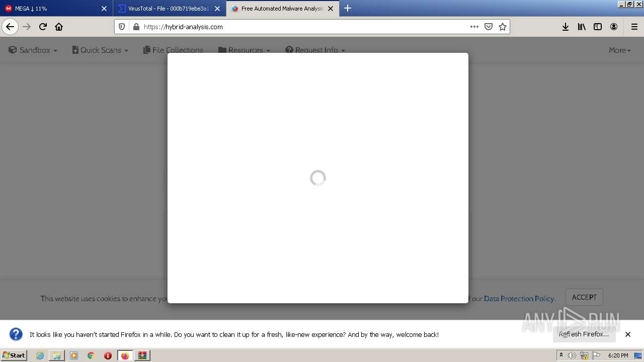Open Windows Explorer from taskbar
This screenshot has width=644, height=362.
click(57, 355)
